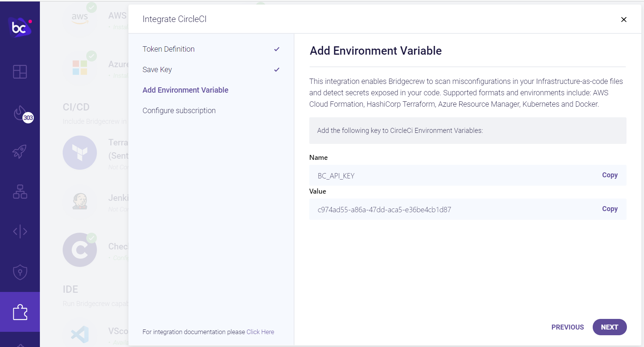
Task: Select Configure subscription step
Action: point(179,110)
